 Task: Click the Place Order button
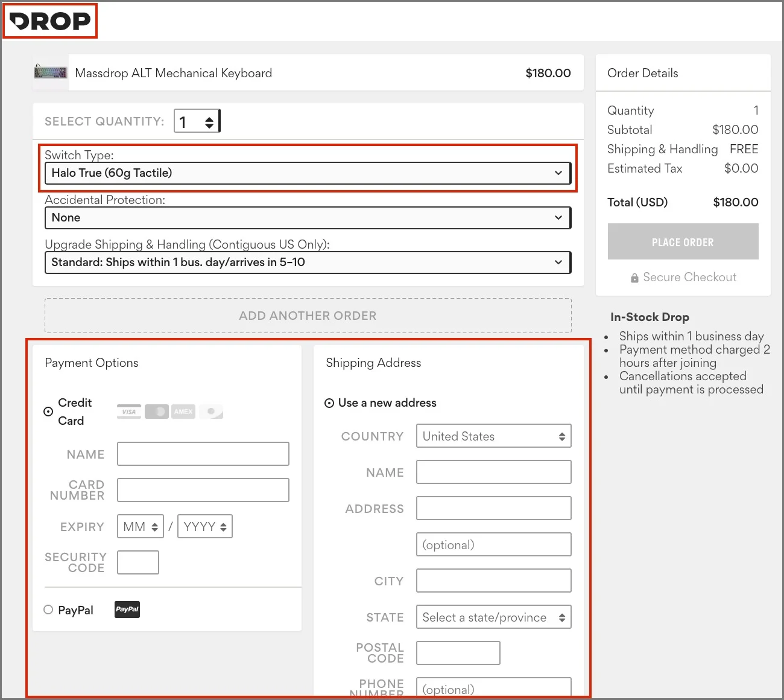[x=683, y=241]
